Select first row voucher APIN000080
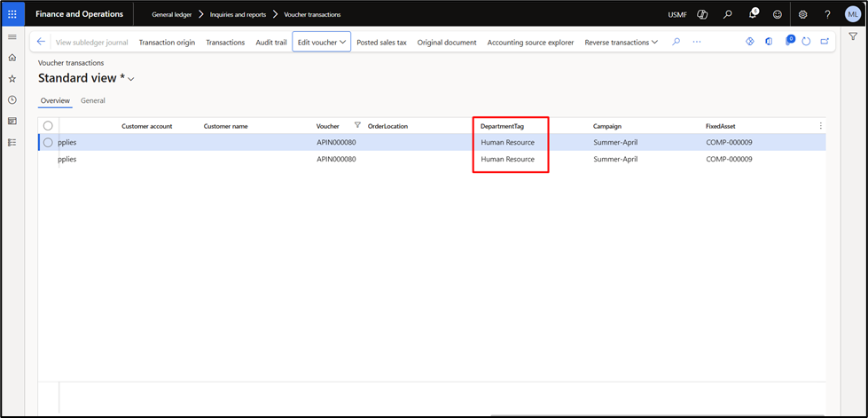Screen dimensions: 868x418 pyautogui.click(x=336, y=143)
